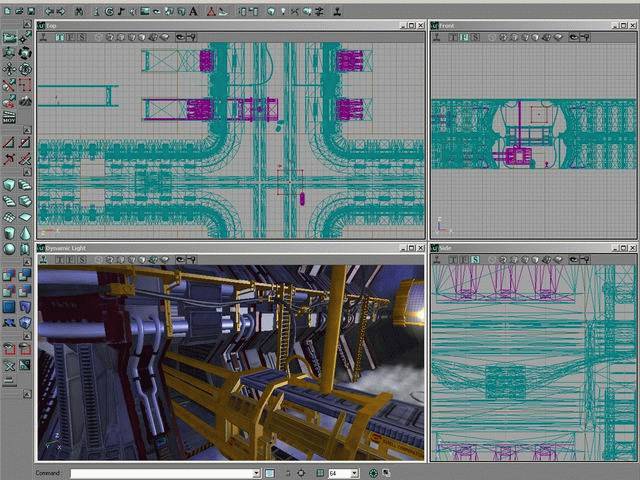Select the Cone brush builder icon
The height and width of the screenshot is (480, 640).
click(x=25, y=232)
